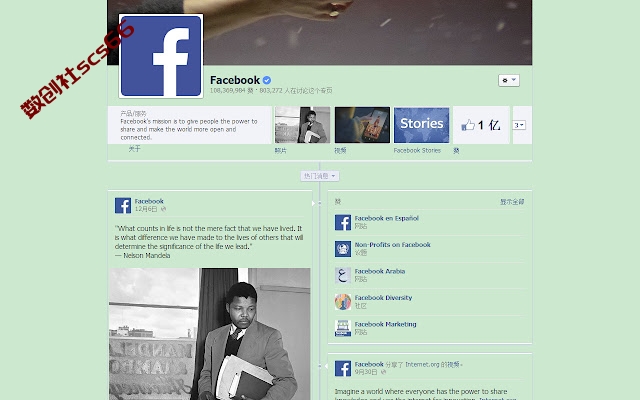640x400 pixels.
Task: Click Facebook en Español page icon
Action: point(343,222)
